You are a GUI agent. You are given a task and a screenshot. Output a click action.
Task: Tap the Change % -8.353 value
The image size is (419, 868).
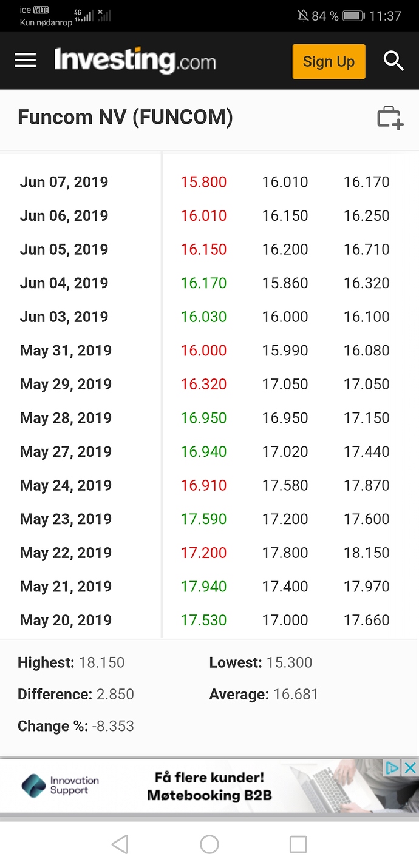[113, 726]
